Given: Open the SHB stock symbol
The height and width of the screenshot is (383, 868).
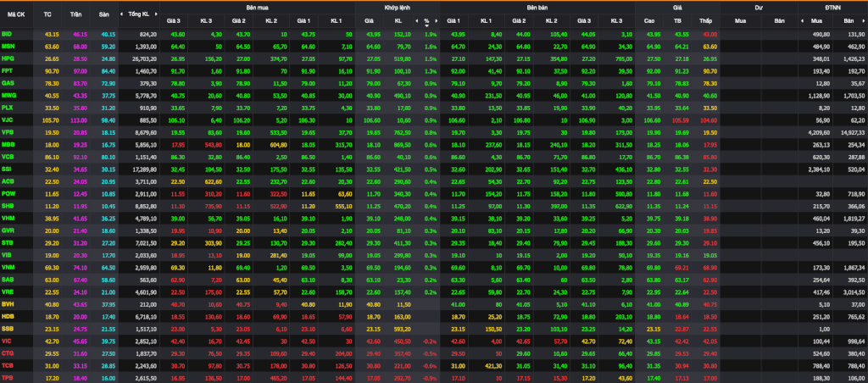Looking at the screenshot, I should (x=8, y=205).
